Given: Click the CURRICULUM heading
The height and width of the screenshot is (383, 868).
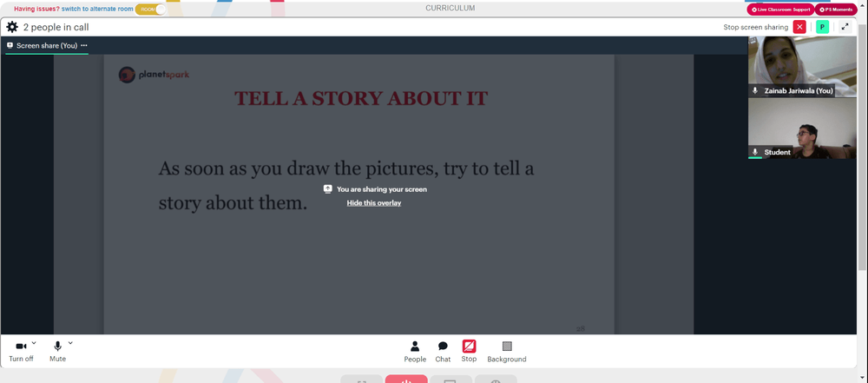Looking at the screenshot, I should click(450, 9).
